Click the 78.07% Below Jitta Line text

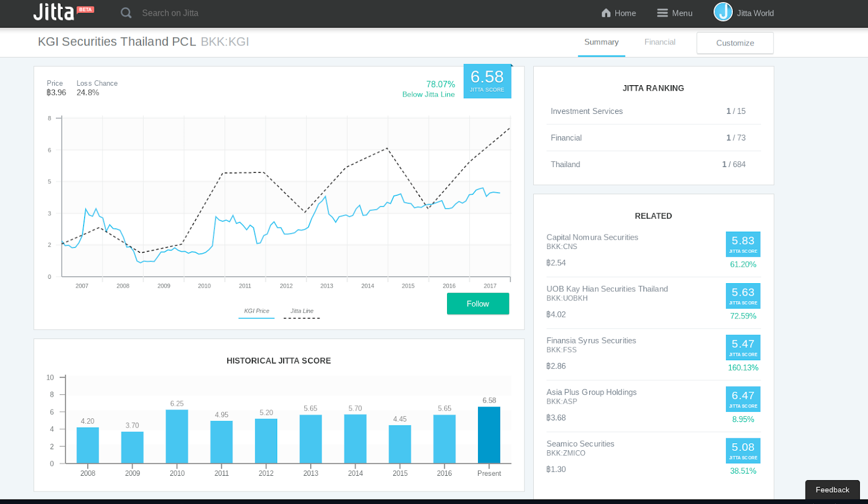point(429,89)
